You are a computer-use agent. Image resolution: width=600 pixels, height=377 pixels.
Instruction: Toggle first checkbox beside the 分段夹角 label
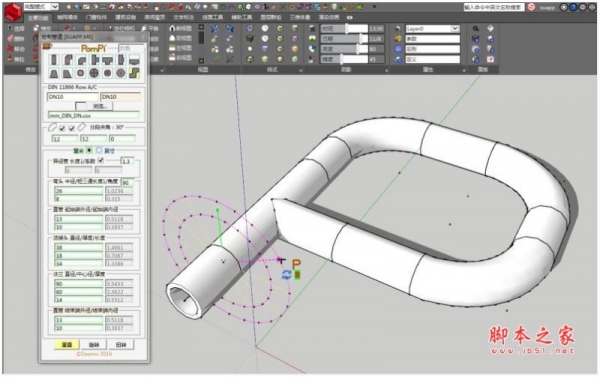click(x=62, y=128)
